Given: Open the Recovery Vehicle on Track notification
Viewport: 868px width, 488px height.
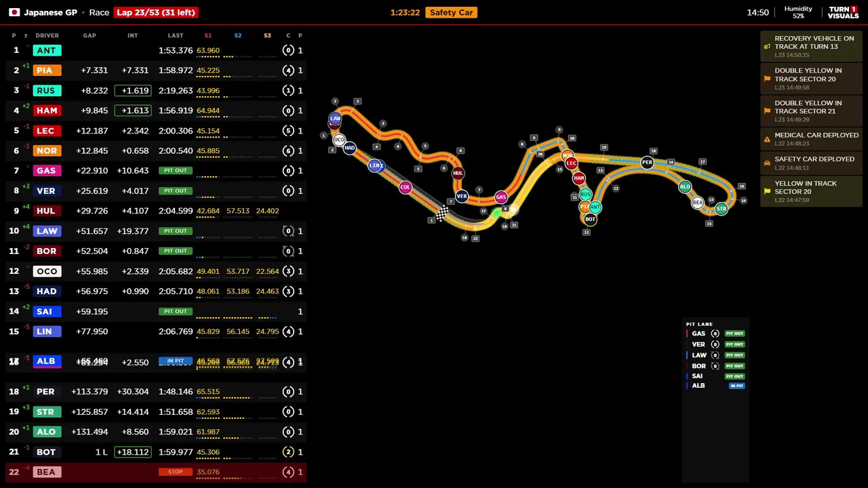Looking at the screenshot, I should tap(811, 47).
